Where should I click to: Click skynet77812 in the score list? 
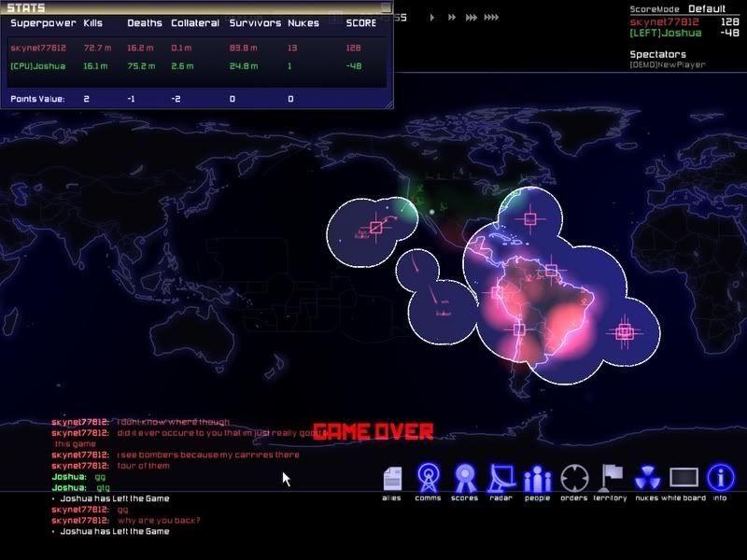(x=663, y=21)
